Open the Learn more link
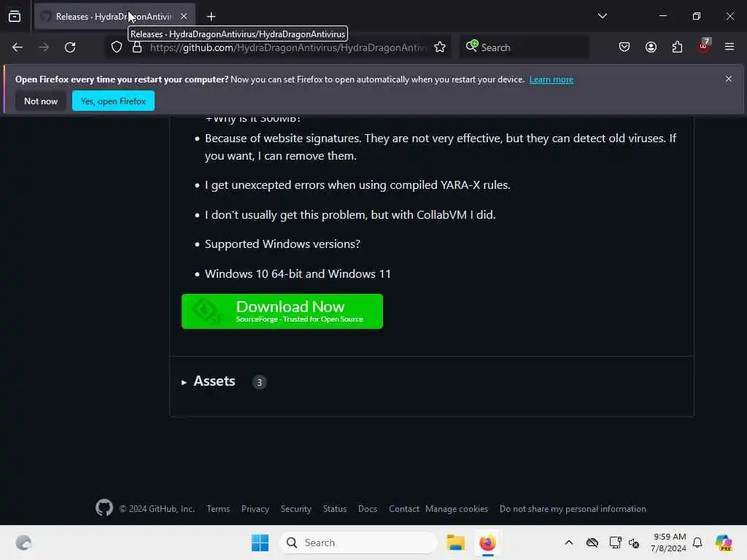The width and height of the screenshot is (747, 560). pos(551,79)
